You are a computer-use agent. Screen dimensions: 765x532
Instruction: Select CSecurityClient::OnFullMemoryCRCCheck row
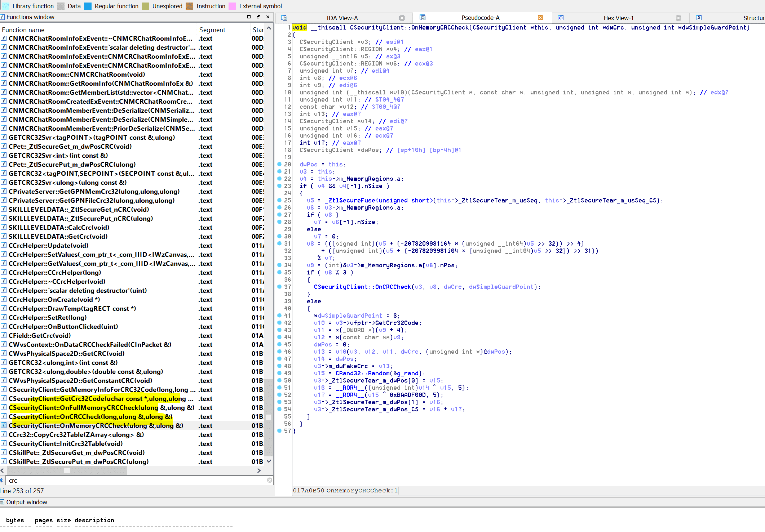132,407
